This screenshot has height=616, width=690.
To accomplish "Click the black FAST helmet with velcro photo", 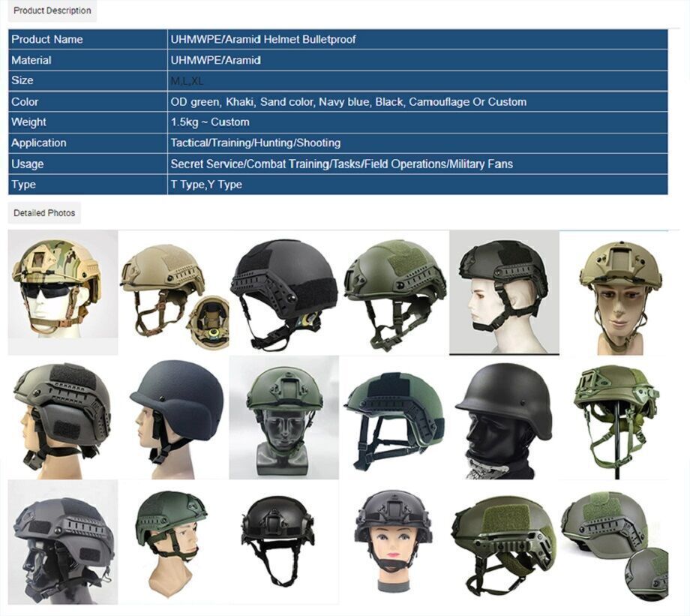I will click(281, 289).
